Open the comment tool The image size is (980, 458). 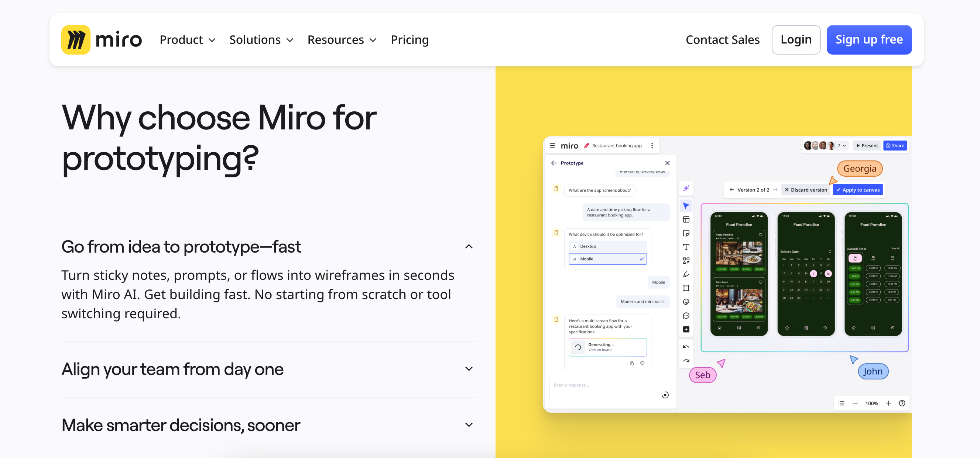(686, 315)
